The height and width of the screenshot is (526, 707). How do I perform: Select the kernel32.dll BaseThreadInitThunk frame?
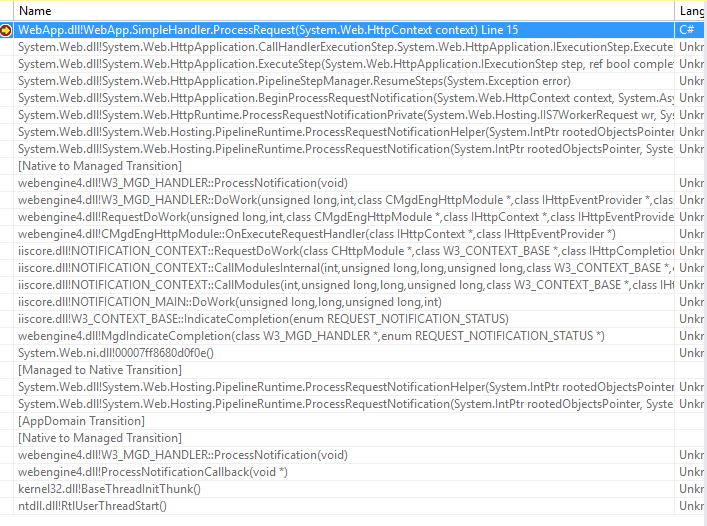click(x=110, y=489)
